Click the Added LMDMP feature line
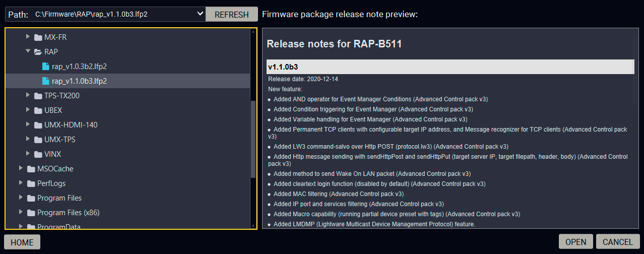The height and width of the screenshot is (254, 644). click(374, 224)
